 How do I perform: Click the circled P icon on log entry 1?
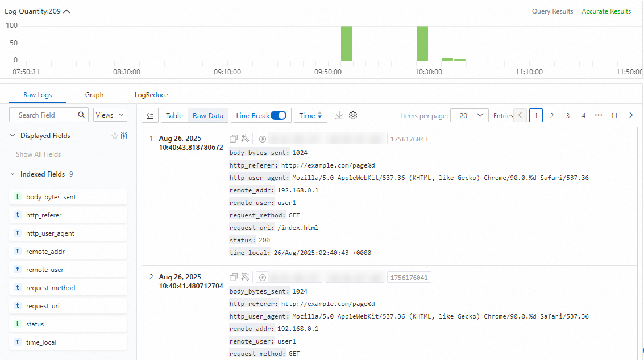coord(263,139)
